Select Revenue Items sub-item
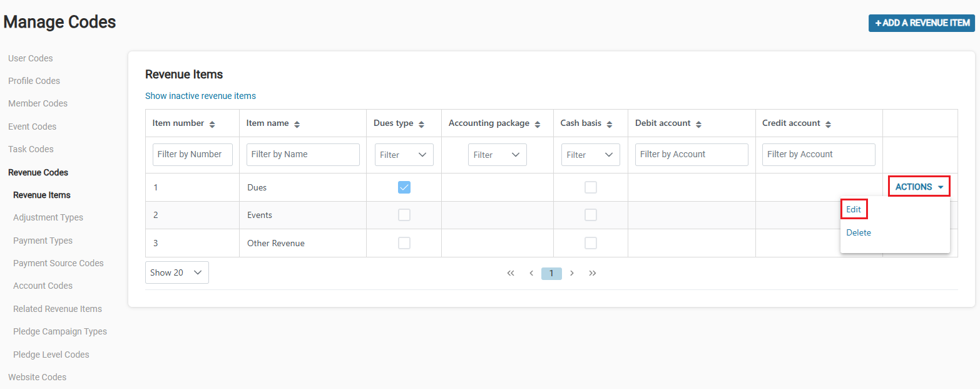 point(42,195)
